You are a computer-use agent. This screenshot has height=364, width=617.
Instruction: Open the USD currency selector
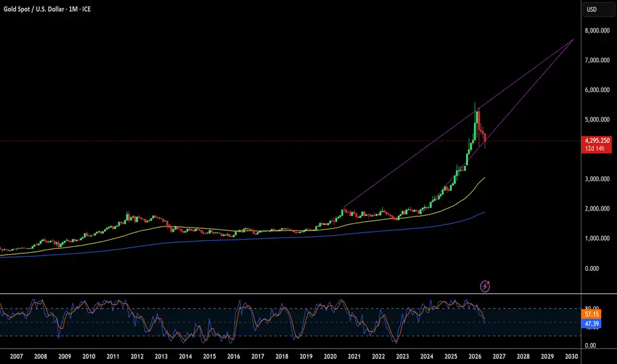(x=598, y=9)
